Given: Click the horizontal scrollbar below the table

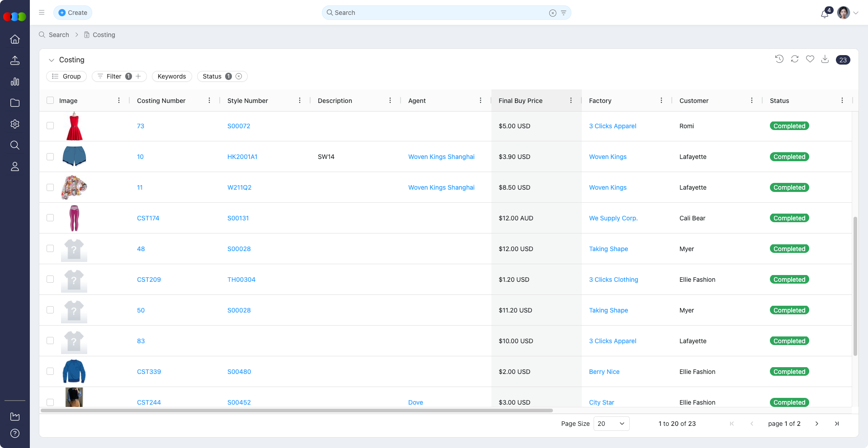Looking at the screenshot, I should (x=297, y=411).
